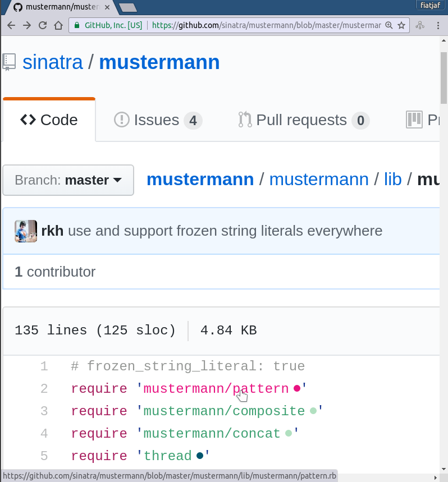
Task: Click the scrollbar down arrow
Action: click(444, 470)
